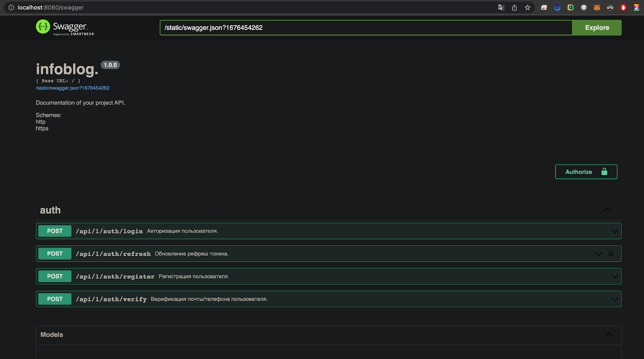Collapse the Models section

[609, 335]
